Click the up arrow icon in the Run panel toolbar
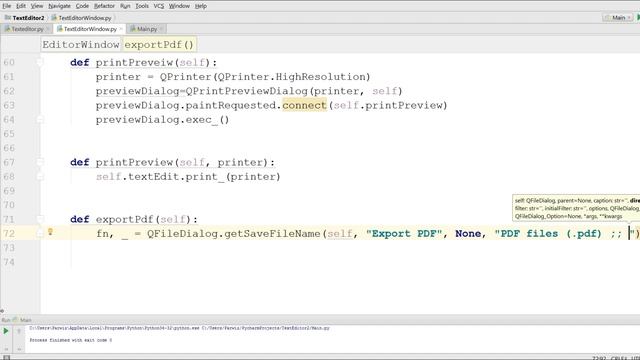The image size is (640, 360). point(19,331)
